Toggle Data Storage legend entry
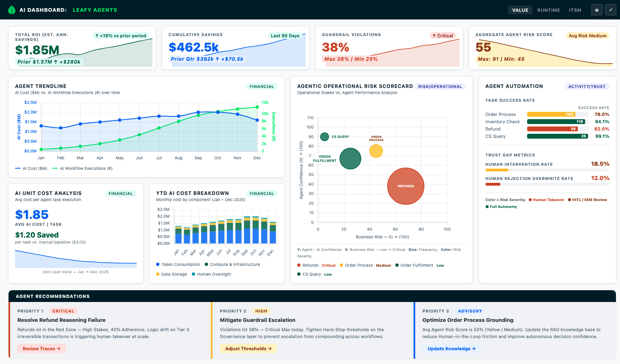Image resolution: width=620 pixels, height=364 pixels. click(x=172, y=274)
